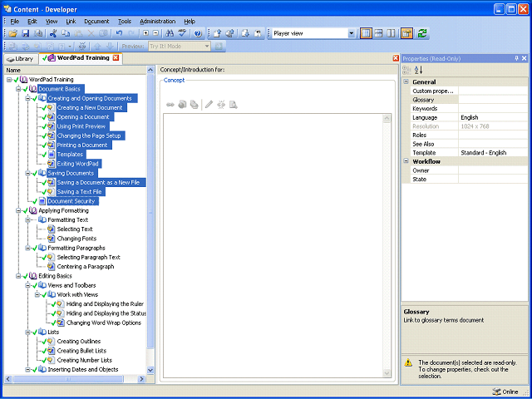
Task: Toggle the Properties pane toolbar button
Action: pyautogui.click(x=406, y=33)
